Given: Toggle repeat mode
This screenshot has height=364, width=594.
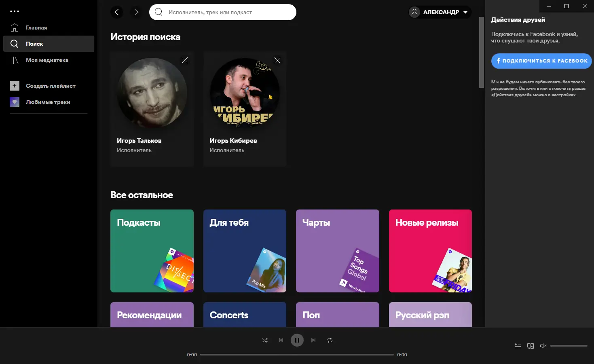Looking at the screenshot, I should tap(330, 340).
